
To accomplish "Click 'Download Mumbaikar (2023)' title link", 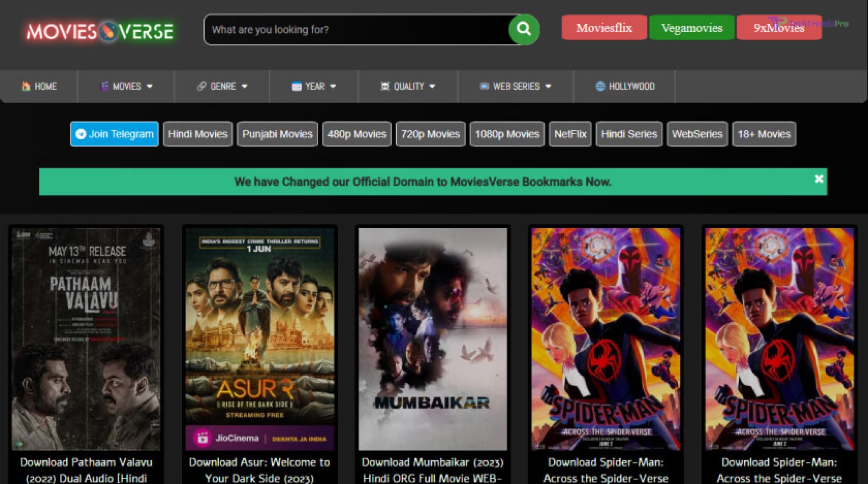I will (432, 470).
